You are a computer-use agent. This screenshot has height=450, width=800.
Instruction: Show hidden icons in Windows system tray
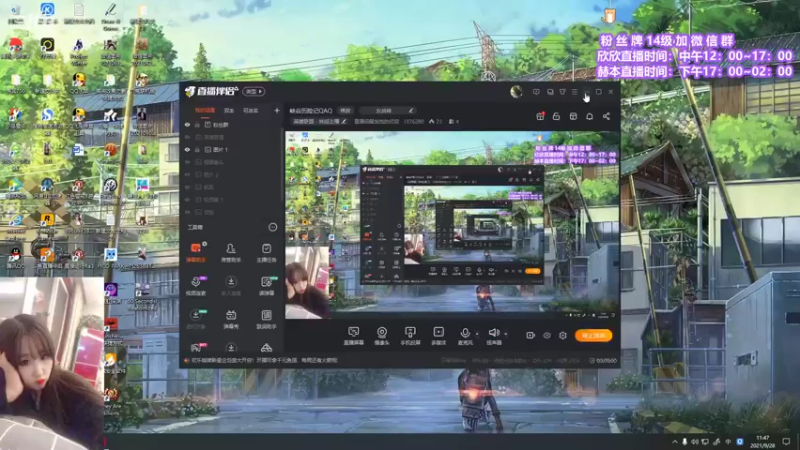(674, 441)
